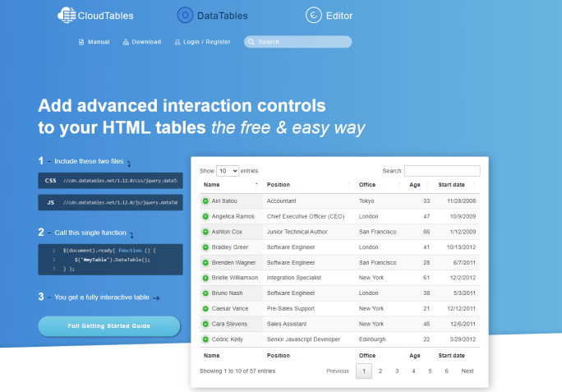Screen dimensions: 562x392
Task: Open the Download menu item
Action: (x=141, y=42)
